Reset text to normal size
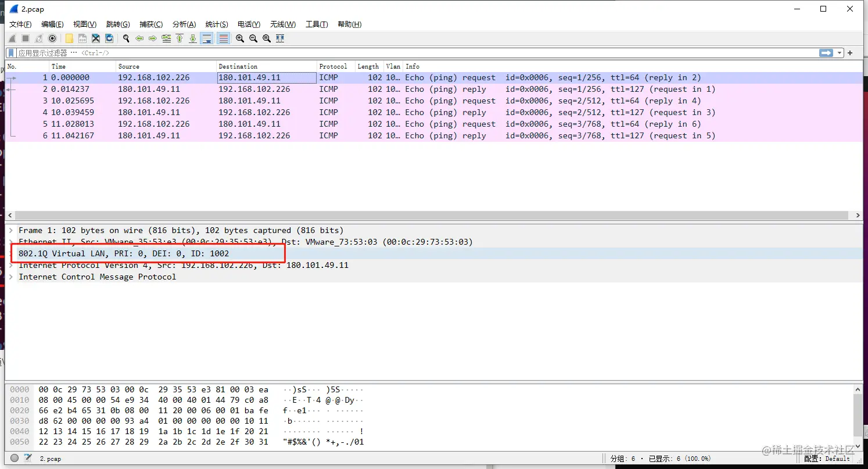This screenshot has height=469, width=868. click(x=267, y=38)
